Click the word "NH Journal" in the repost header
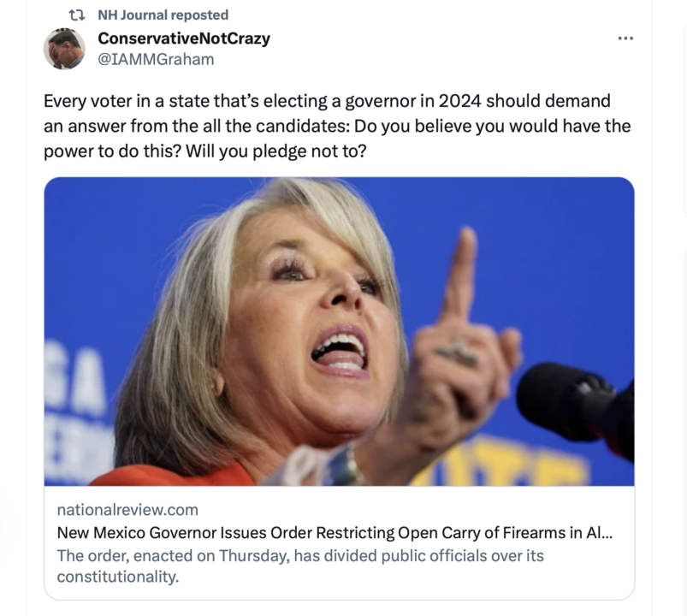The width and height of the screenshot is (687, 616). coord(133,15)
